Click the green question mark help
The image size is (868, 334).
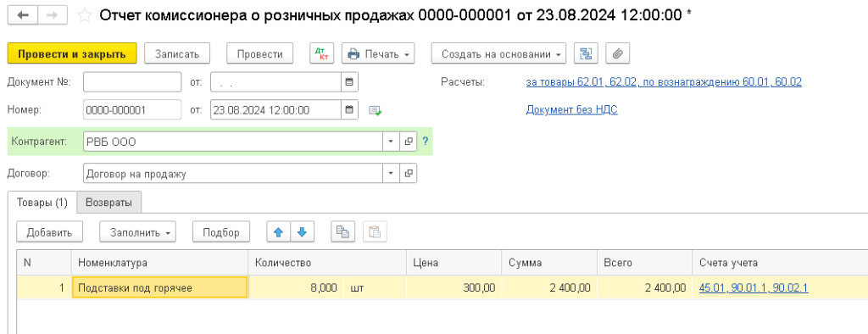pos(426,142)
